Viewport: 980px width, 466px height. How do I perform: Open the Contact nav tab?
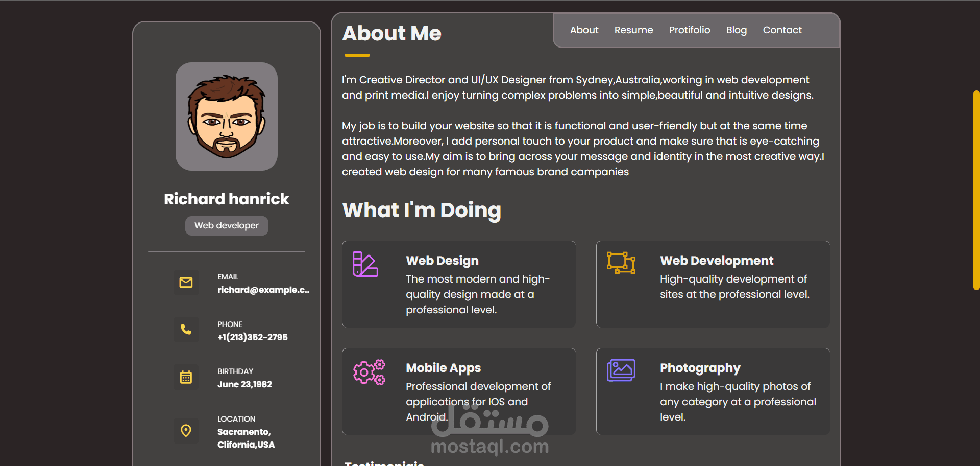(x=782, y=30)
